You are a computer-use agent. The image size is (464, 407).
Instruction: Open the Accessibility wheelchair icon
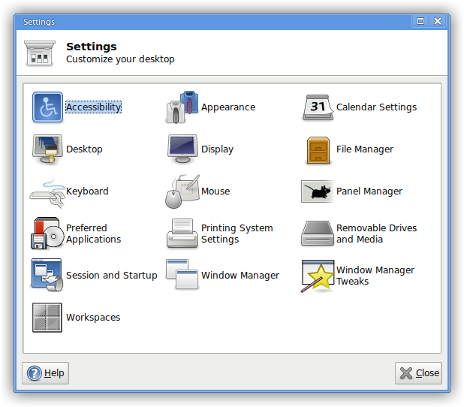[x=47, y=107]
